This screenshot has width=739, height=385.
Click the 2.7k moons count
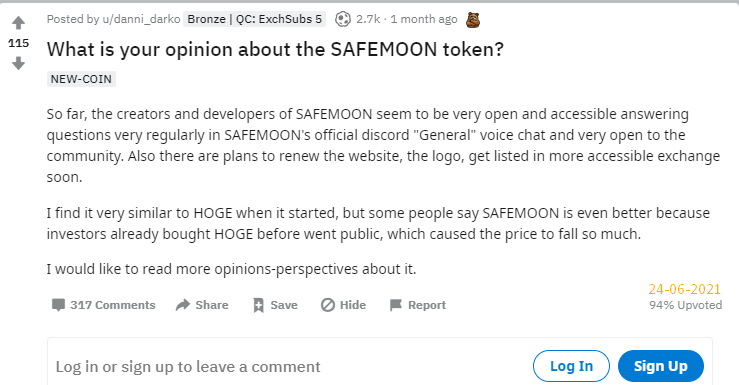[368, 19]
